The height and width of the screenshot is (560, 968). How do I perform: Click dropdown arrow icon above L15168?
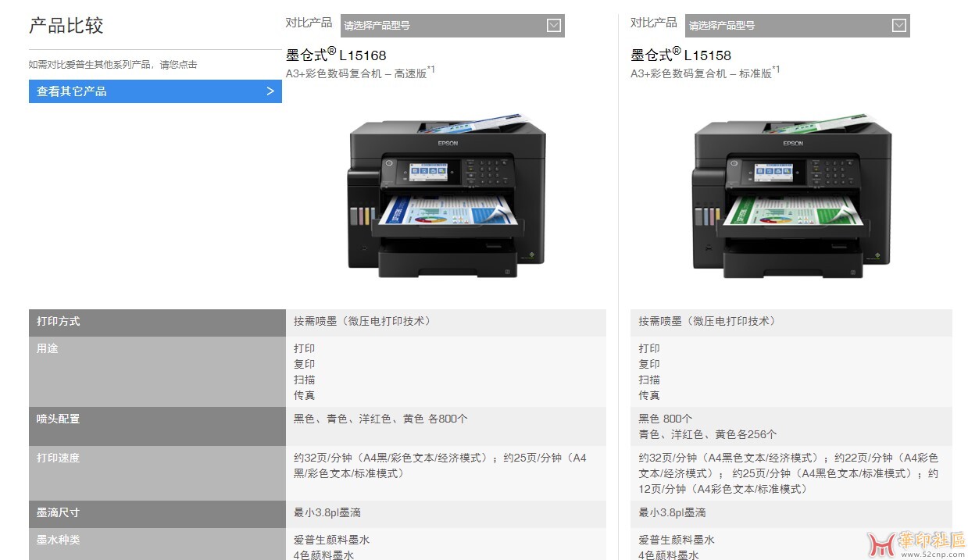click(554, 26)
